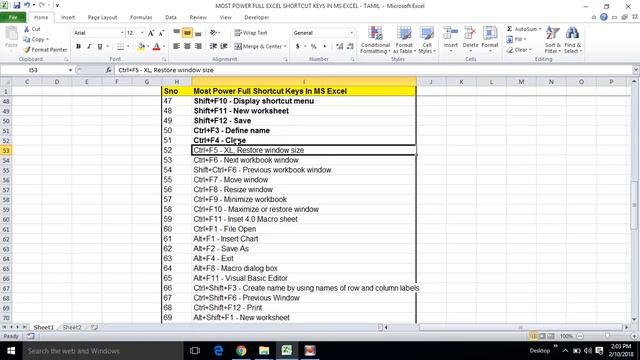Increase font size with the larger A icon
This screenshot has width=640, height=360.
[x=151, y=33]
